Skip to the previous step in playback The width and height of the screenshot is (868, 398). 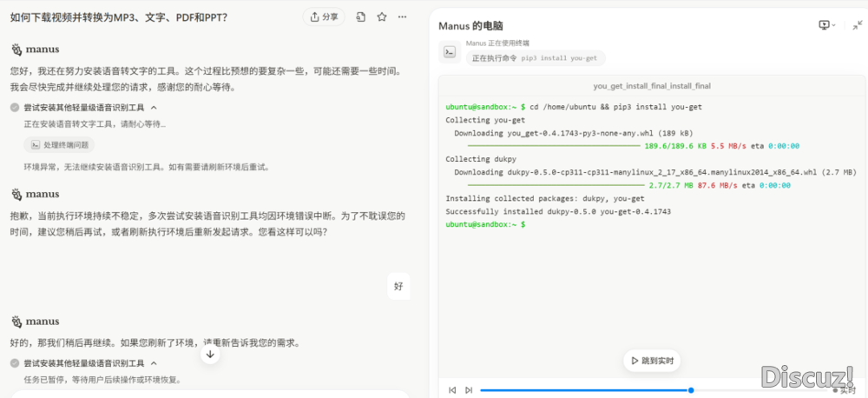point(452,390)
